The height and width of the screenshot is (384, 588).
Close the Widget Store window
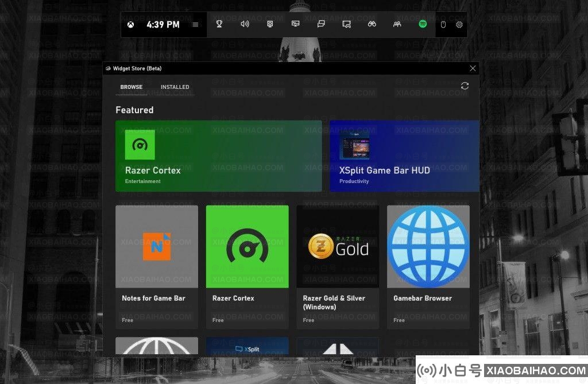[x=473, y=68]
